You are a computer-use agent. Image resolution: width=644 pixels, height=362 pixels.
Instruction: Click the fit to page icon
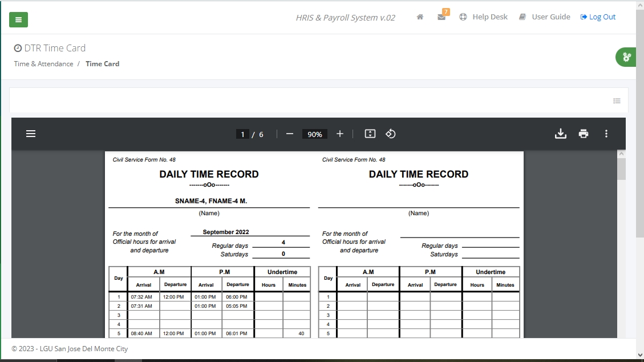(370, 134)
